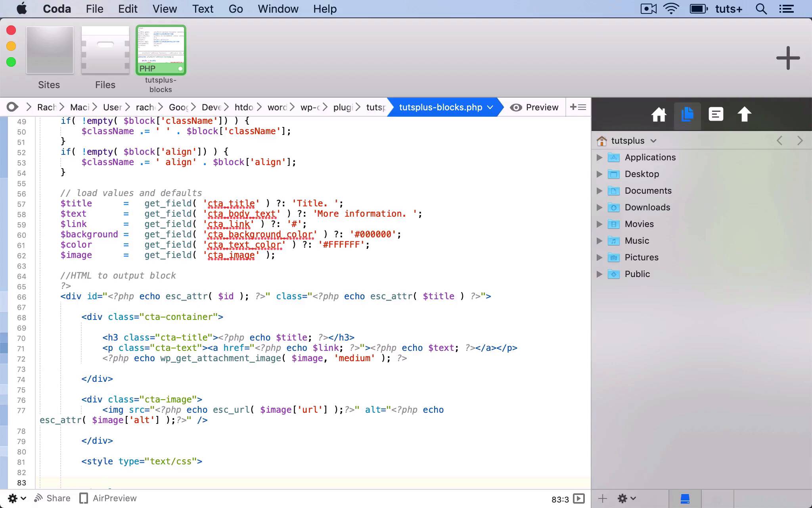Screen dimensions: 812x508
Task: Select the Files browser sidebar icon
Action: pyautogui.click(x=687, y=115)
